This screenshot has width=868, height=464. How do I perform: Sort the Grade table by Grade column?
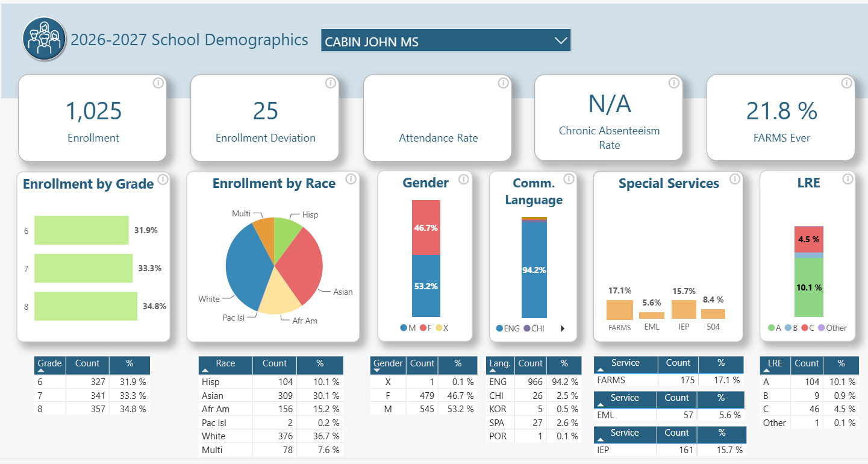tap(50, 365)
